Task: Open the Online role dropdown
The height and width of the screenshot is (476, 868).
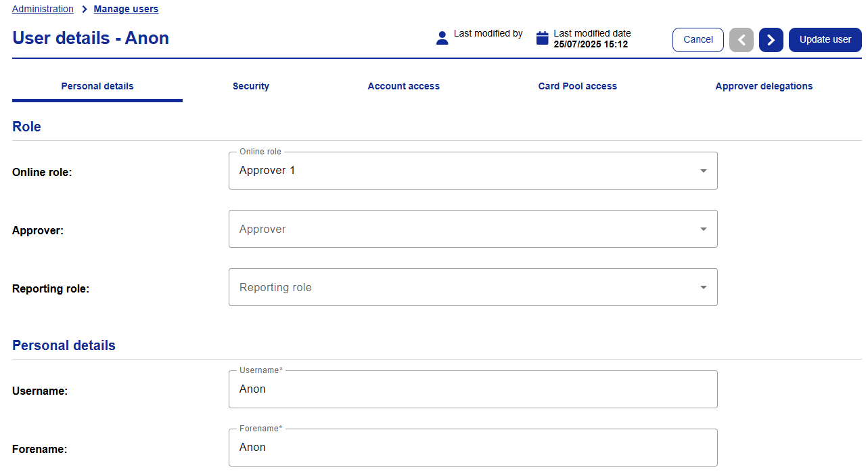Action: [x=473, y=171]
